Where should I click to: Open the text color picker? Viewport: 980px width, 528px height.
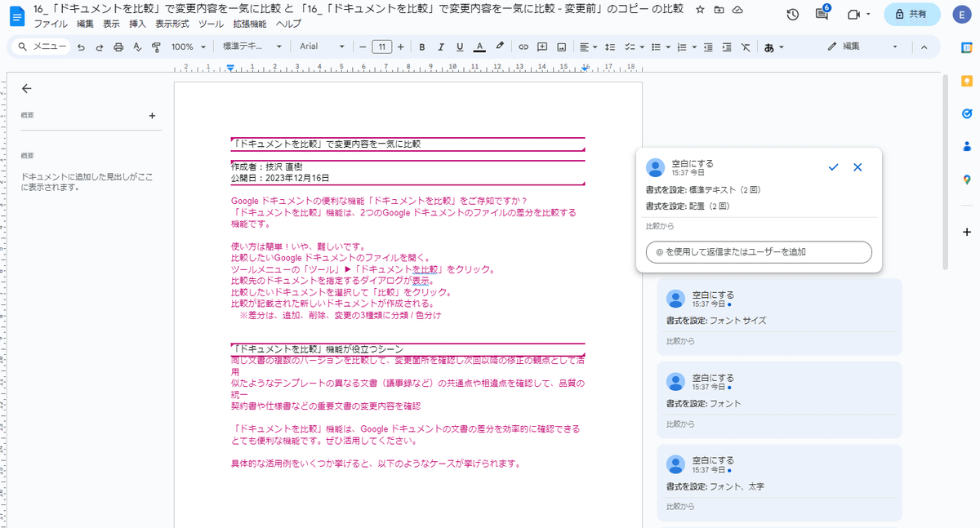click(x=479, y=47)
